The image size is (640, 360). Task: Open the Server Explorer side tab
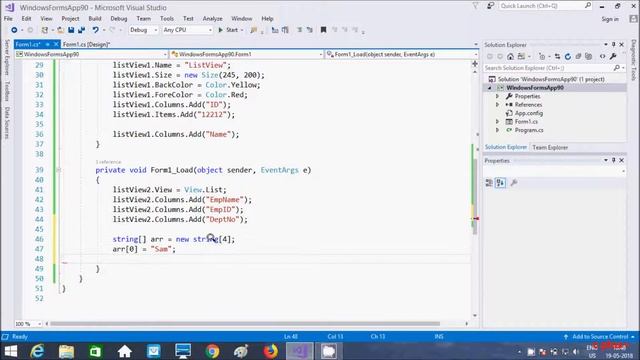tap(7, 58)
